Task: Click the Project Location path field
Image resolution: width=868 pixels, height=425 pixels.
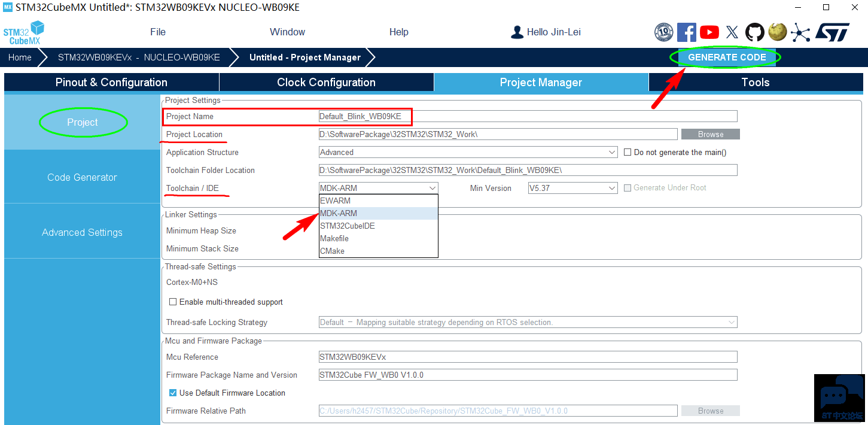Action: 498,134
